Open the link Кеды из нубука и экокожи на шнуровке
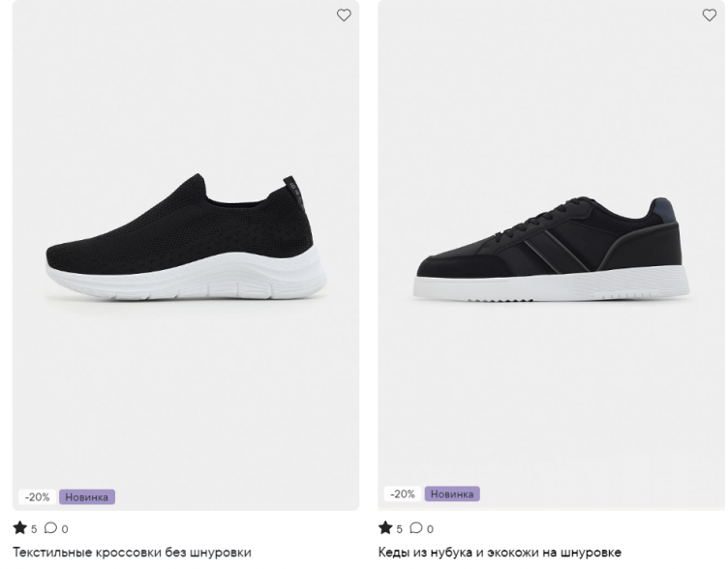 pyautogui.click(x=500, y=553)
